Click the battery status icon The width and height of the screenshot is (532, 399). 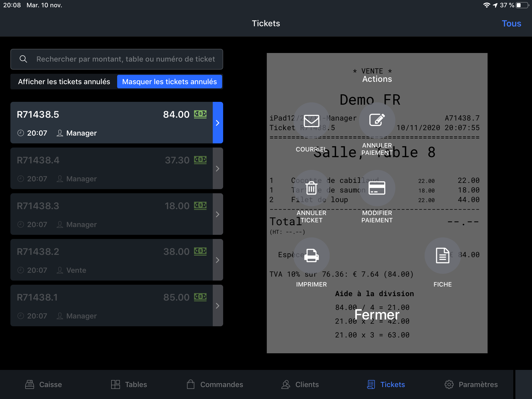coord(523,5)
